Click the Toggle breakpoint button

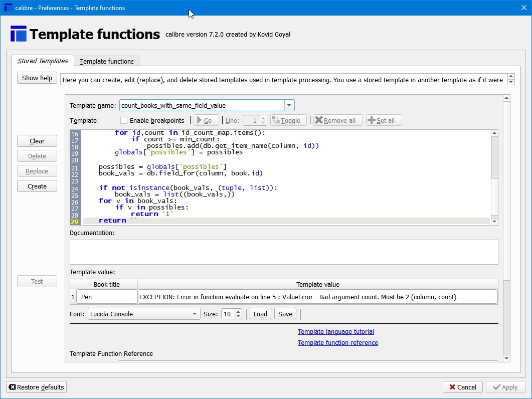pos(288,120)
